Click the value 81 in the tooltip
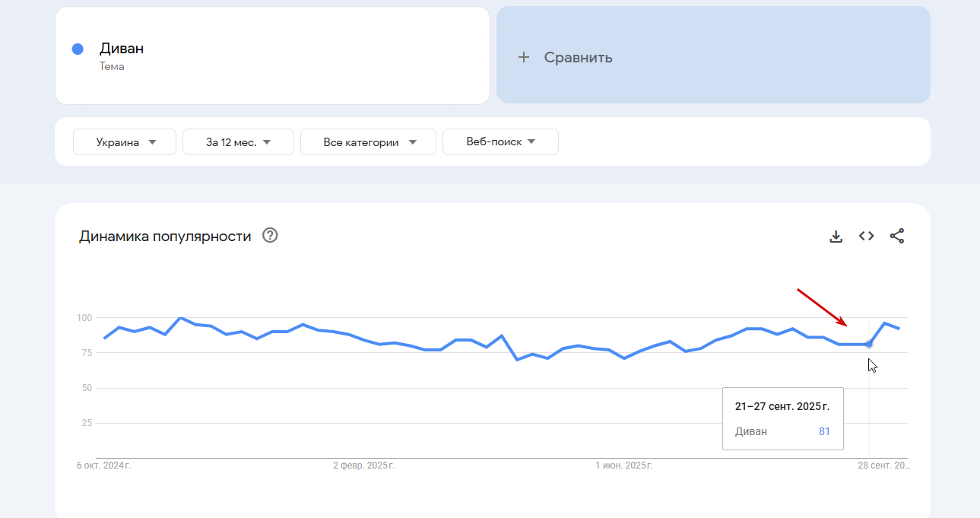Viewport: 980px width, 518px height. point(824,431)
